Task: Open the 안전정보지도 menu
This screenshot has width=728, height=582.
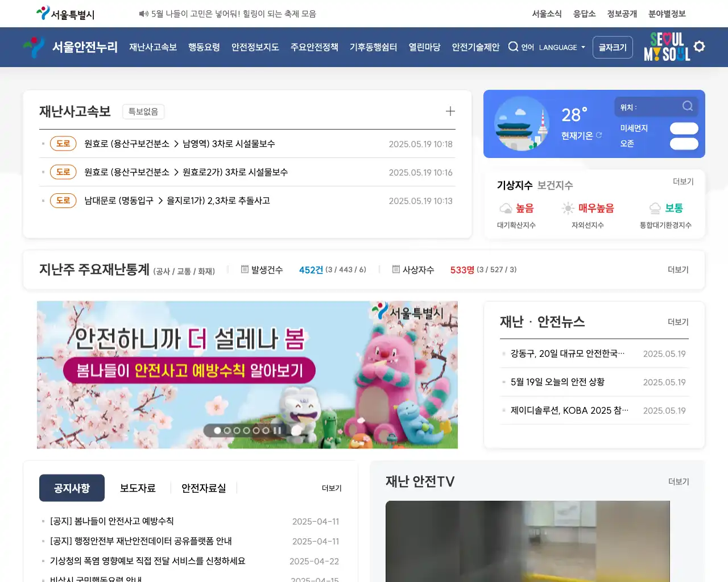Action: point(255,47)
